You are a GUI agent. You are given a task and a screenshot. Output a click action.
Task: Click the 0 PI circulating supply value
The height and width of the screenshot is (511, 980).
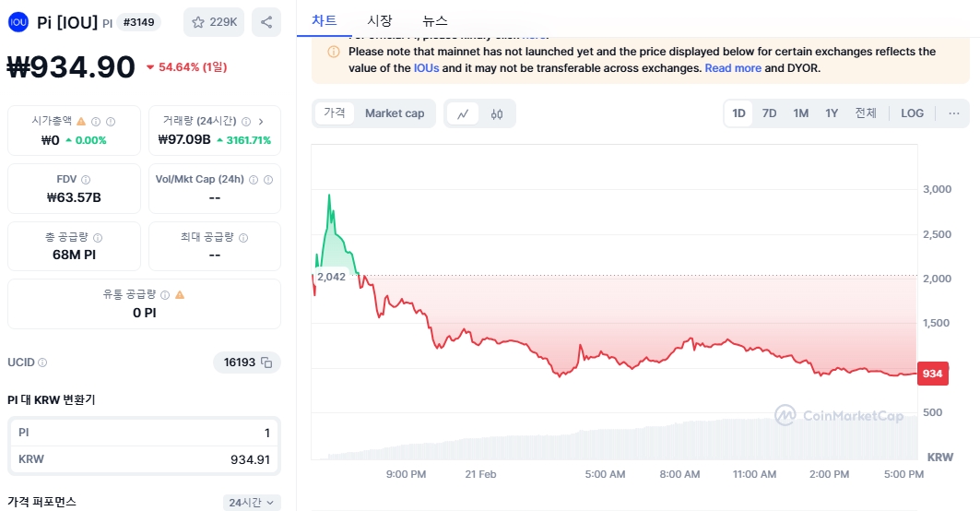coord(145,313)
